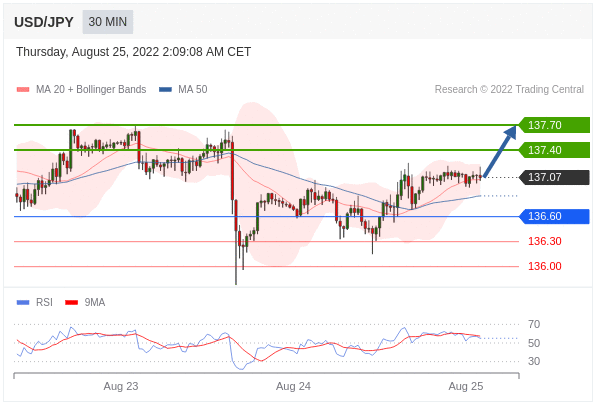Toggle the MA 50 legend marker

point(165,89)
